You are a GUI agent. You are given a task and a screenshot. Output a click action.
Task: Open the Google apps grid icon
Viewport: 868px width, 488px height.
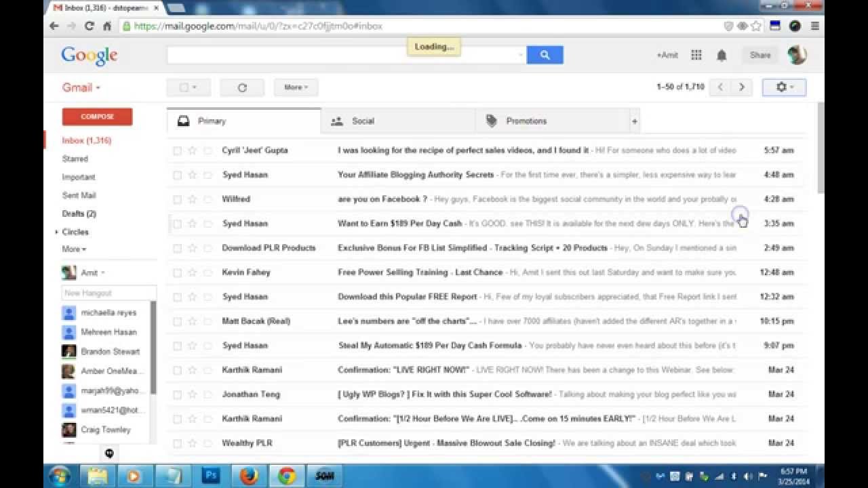tap(696, 56)
